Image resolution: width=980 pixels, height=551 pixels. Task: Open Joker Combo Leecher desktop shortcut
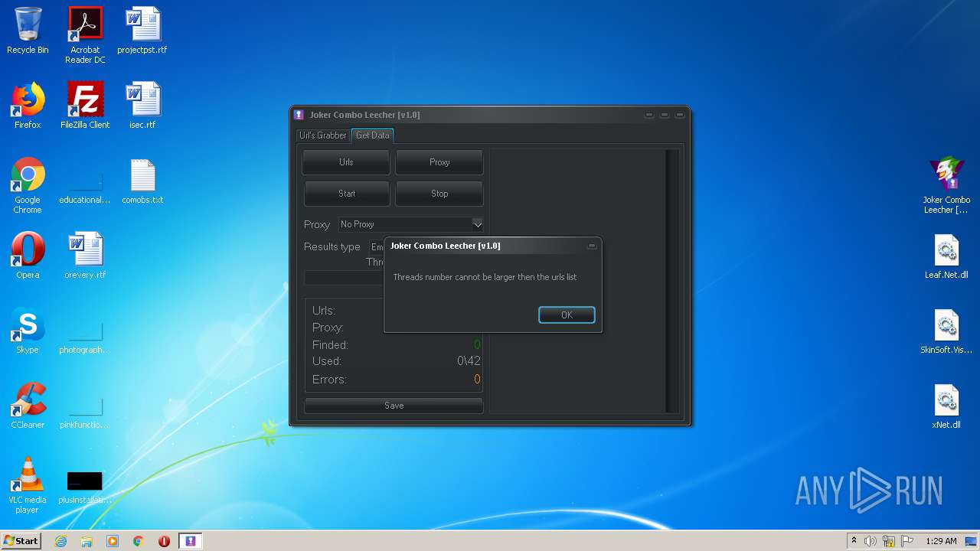[x=946, y=185]
